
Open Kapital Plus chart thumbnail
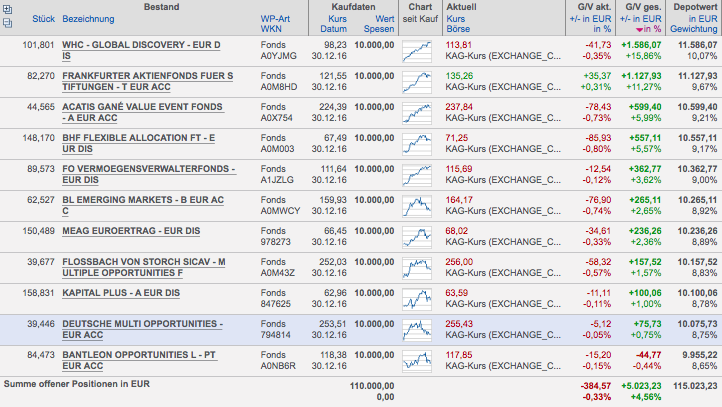tap(417, 299)
